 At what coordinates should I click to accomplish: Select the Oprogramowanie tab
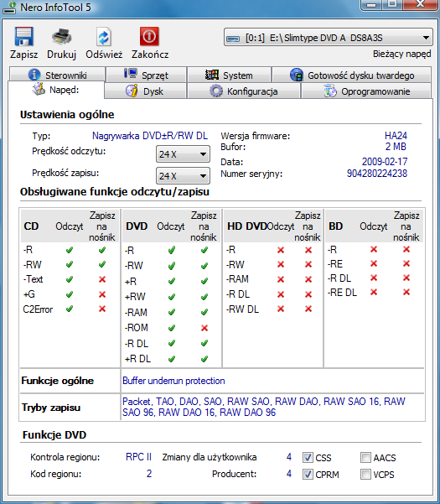[365, 91]
